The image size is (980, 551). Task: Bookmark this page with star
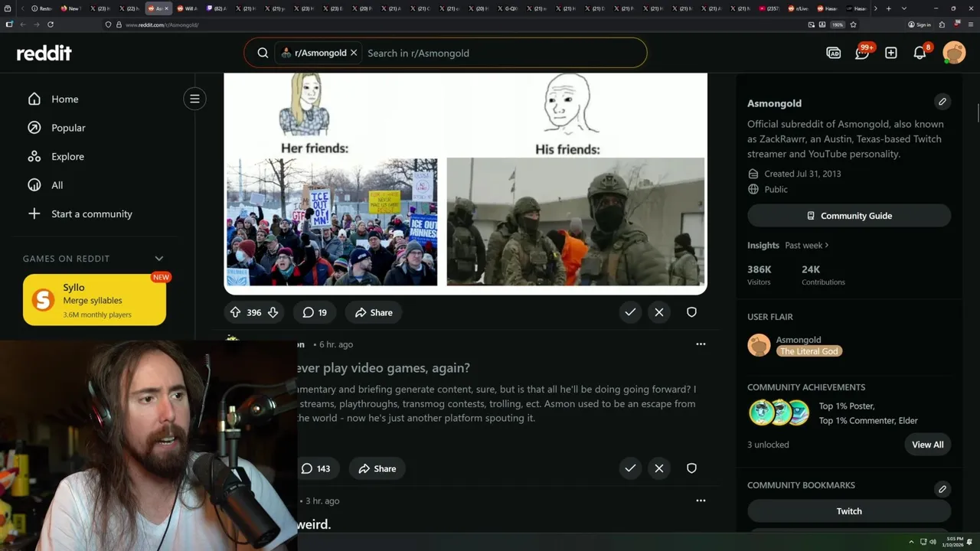pyautogui.click(x=854, y=24)
